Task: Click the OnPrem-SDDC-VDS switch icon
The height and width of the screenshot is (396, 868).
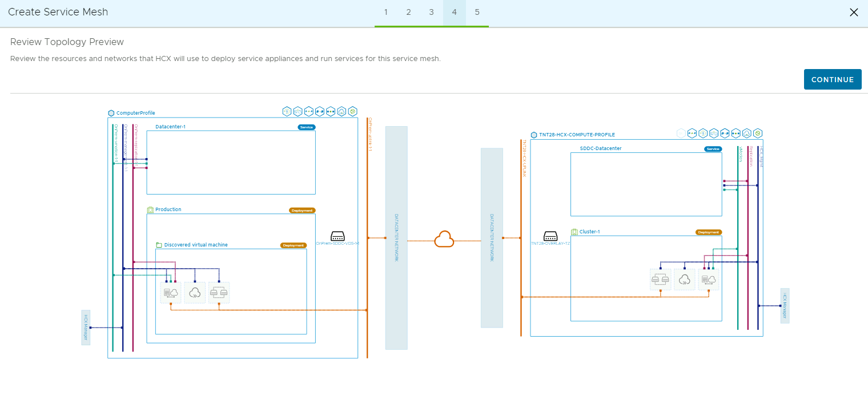Action: tap(337, 236)
